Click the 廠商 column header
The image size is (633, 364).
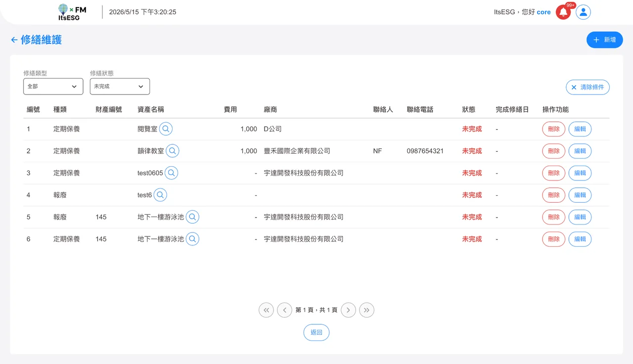click(271, 109)
